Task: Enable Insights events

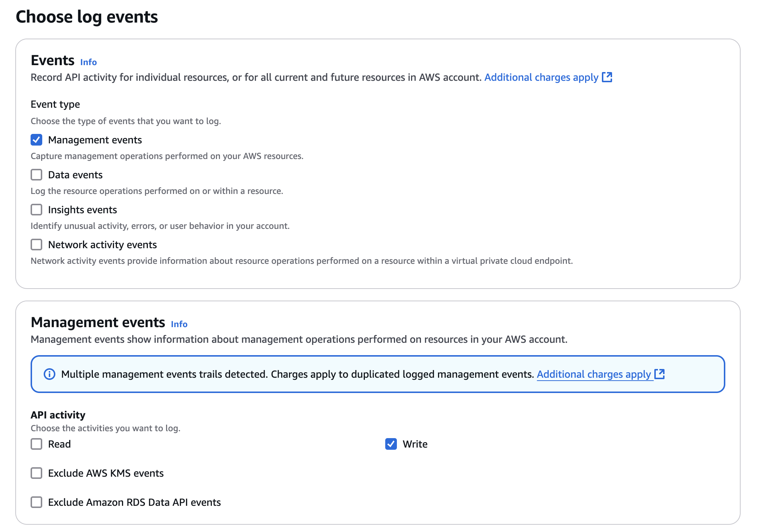Action: 36,210
